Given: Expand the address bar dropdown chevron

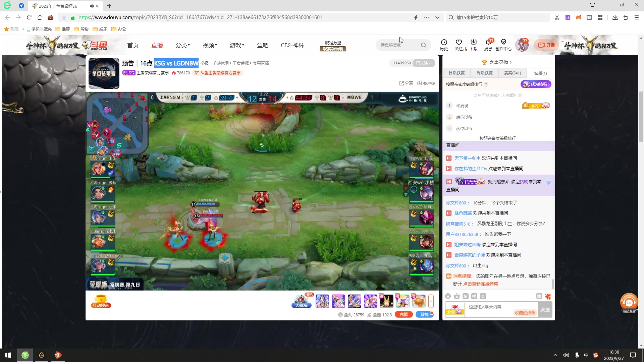Looking at the screenshot, I should click(x=437, y=17).
